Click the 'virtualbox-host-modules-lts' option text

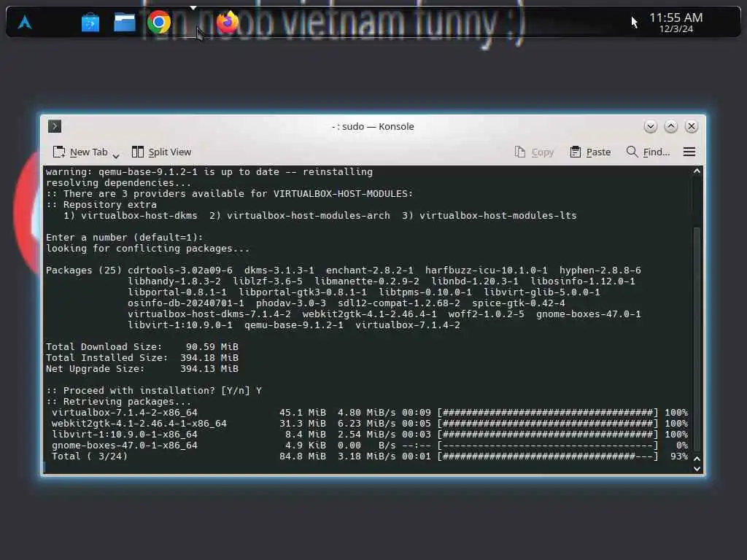(x=498, y=215)
